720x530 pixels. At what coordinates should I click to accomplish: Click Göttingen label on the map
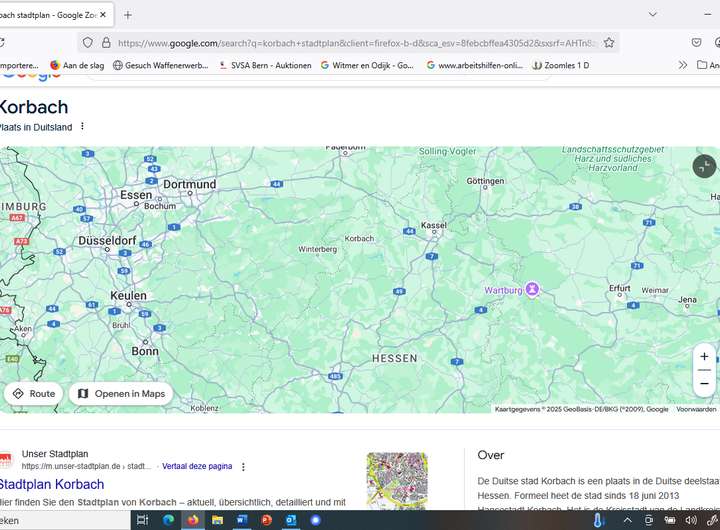click(x=485, y=181)
